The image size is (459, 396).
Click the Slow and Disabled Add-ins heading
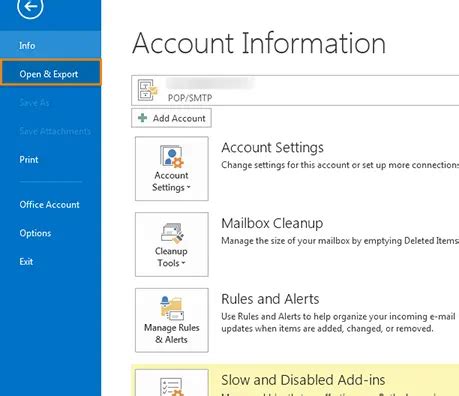pyautogui.click(x=303, y=380)
